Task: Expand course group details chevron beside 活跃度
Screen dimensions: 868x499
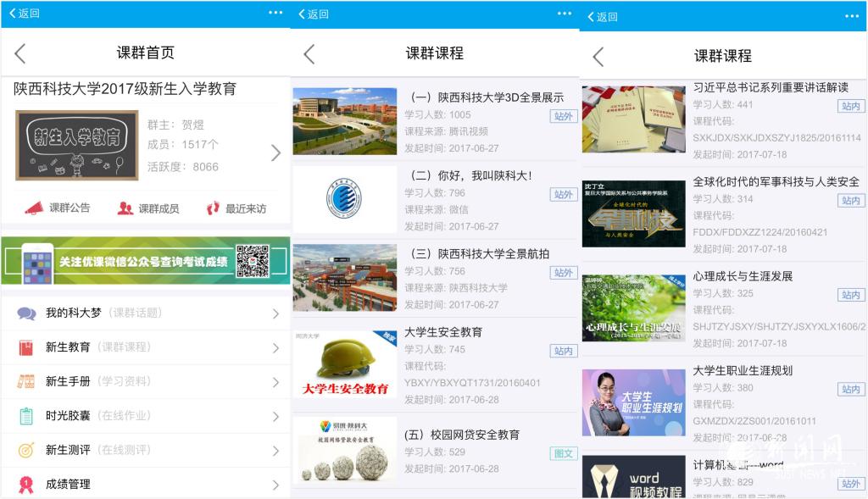Action: point(275,152)
